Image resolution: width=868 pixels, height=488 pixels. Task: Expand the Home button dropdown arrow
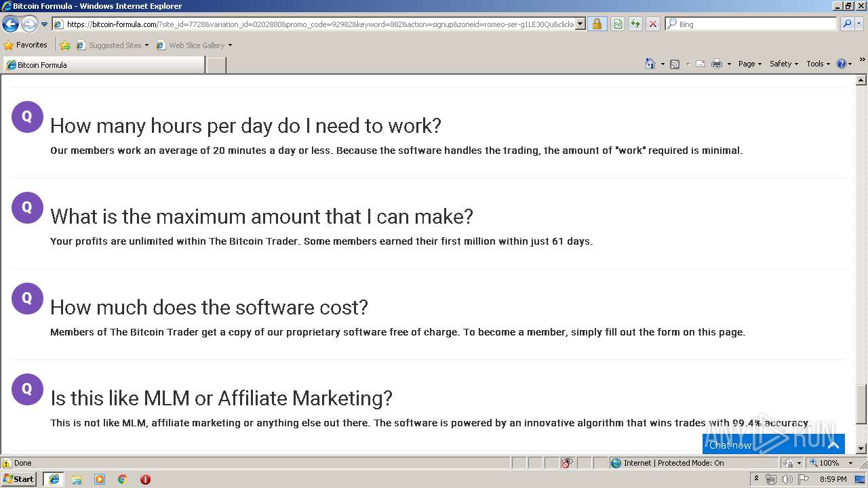(663, 64)
